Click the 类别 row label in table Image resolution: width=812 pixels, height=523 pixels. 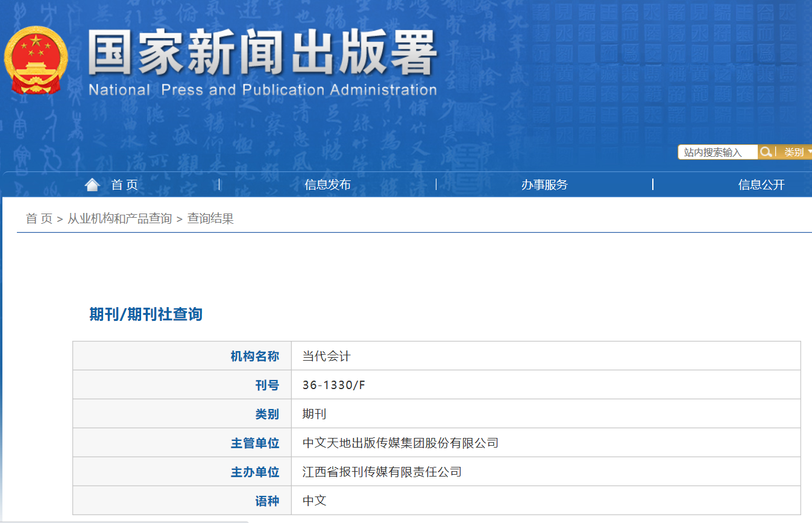tap(267, 414)
